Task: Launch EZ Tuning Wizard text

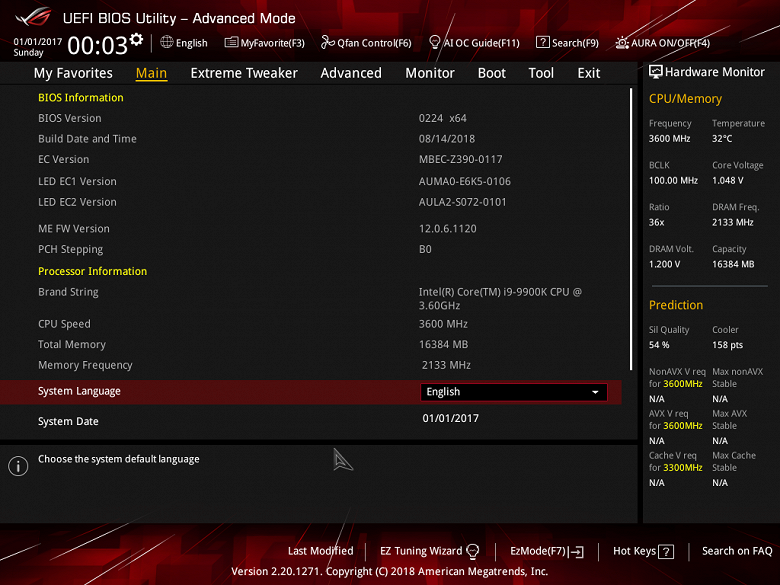Action: click(421, 551)
